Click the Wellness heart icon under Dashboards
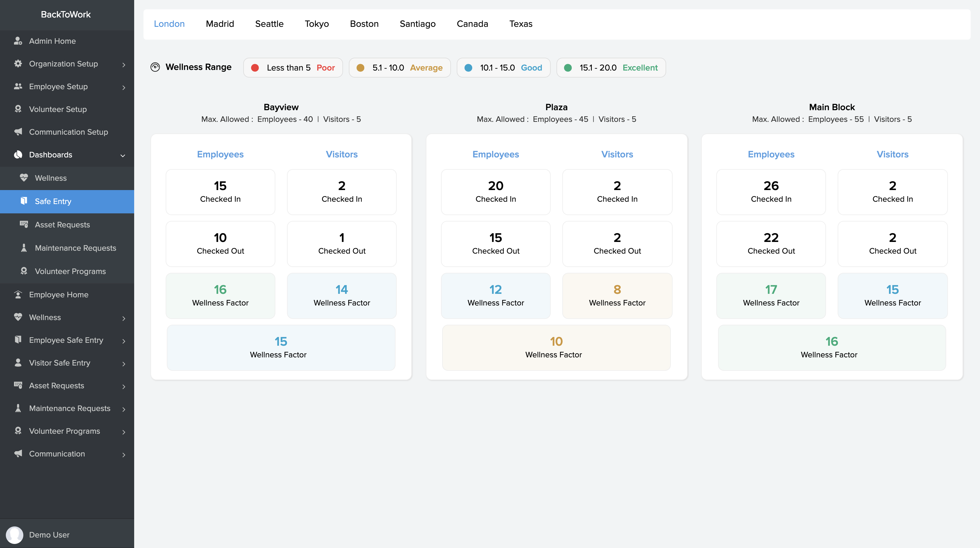Image resolution: width=980 pixels, height=548 pixels. (x=24, y=178)
